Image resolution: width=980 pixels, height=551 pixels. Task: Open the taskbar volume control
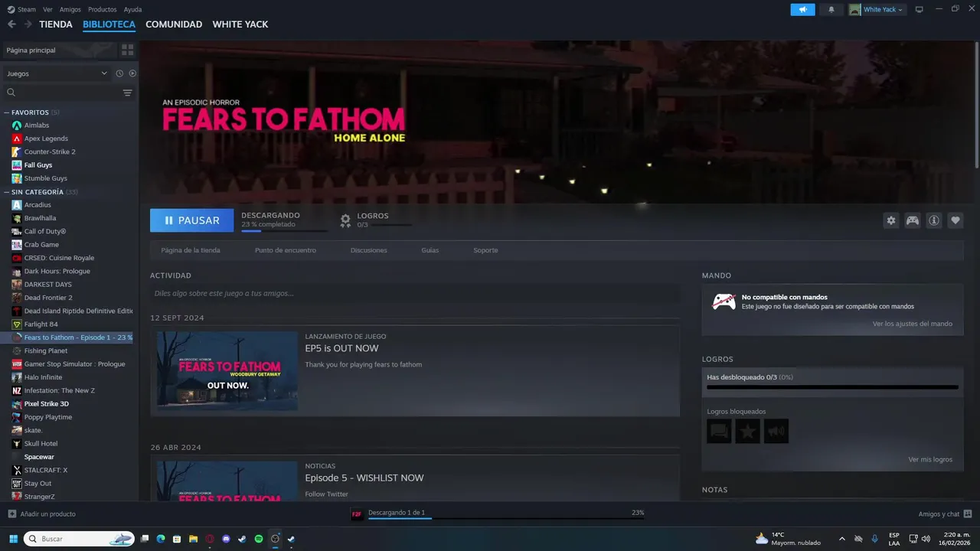click(x=927, y=539)
